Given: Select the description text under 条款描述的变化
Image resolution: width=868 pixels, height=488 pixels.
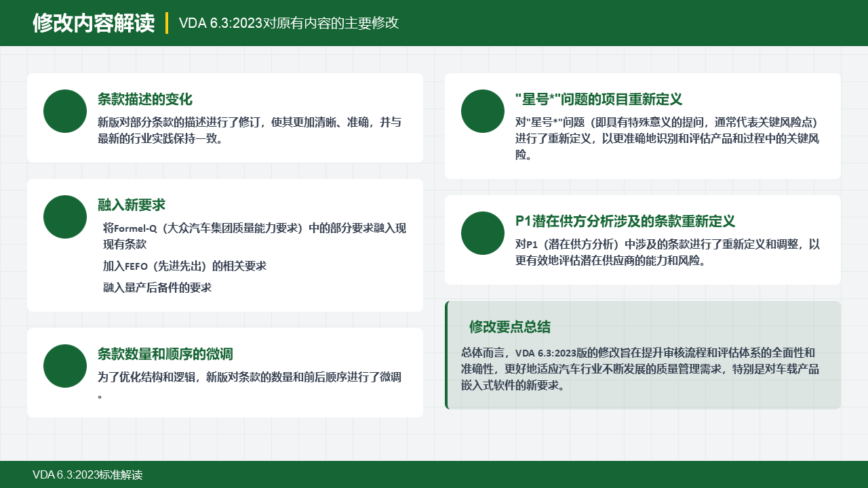Looking at the screenshot, I should pyautogui.click(x=250, y=131).
